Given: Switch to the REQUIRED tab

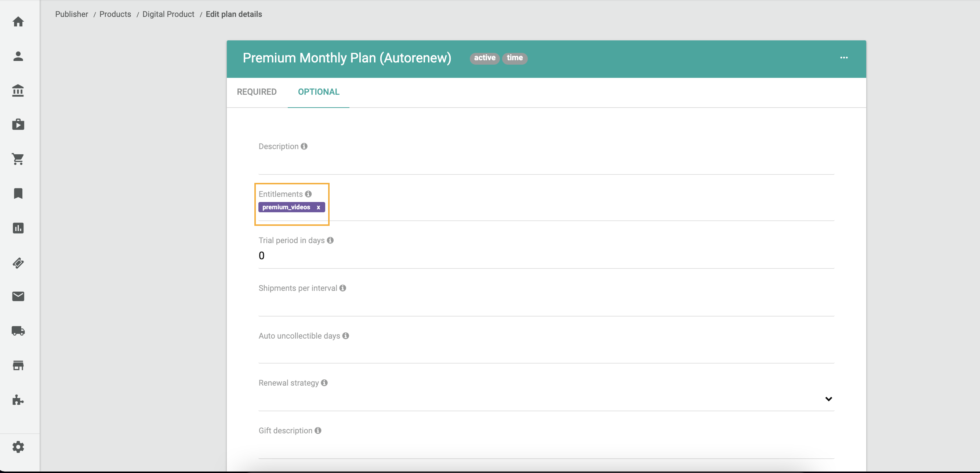Looking at the screenshot, I should [257, 92].
